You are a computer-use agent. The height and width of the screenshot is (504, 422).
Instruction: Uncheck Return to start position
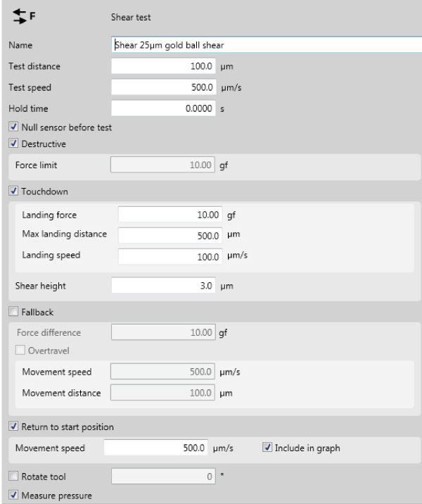coord(12,427)
